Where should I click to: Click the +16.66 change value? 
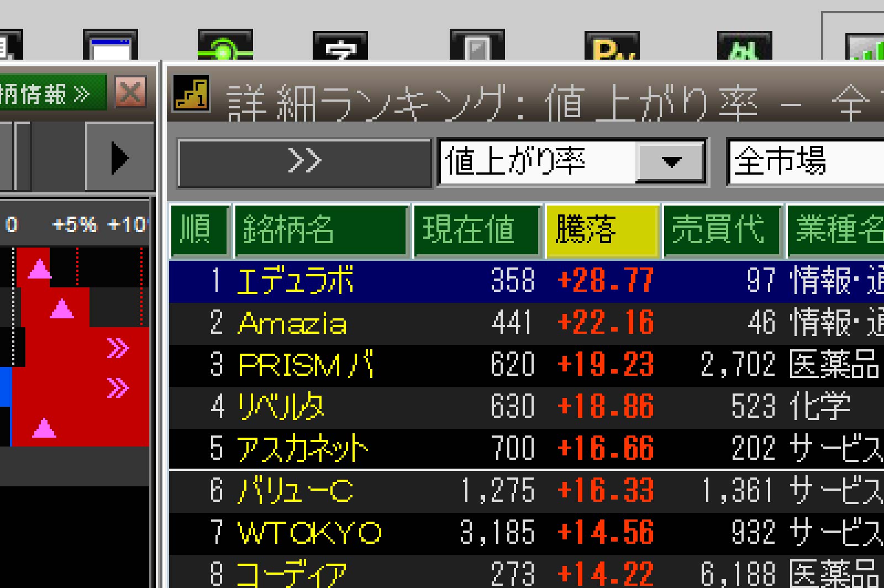pos(606,448)
